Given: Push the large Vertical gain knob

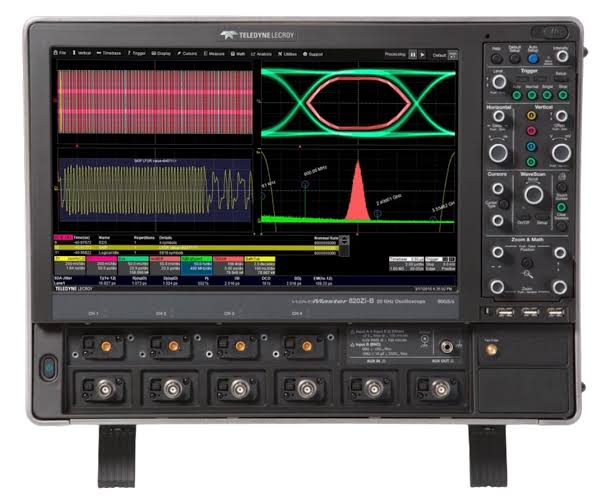Looking at the screenshot, I should coord(562,152).
